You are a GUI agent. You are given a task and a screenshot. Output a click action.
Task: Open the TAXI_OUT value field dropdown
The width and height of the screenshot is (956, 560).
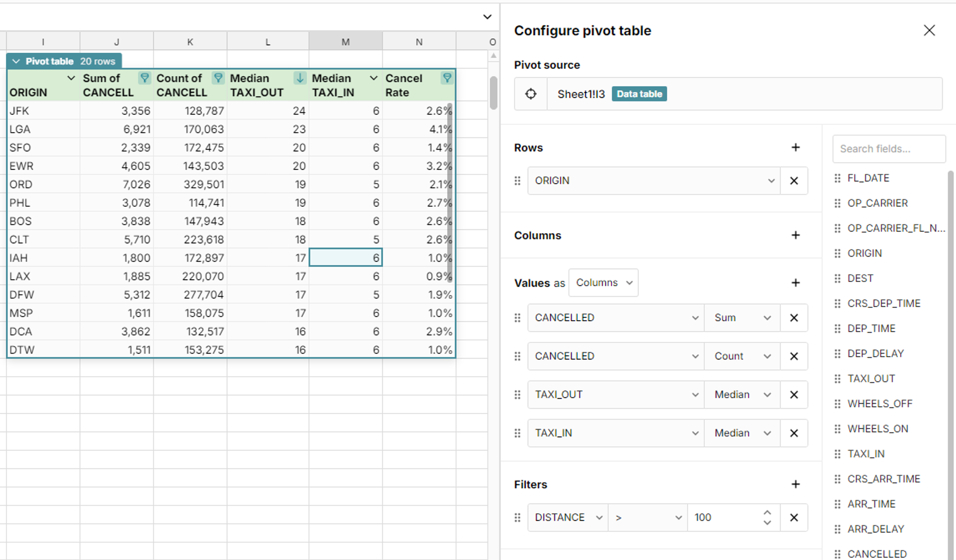[x=616, y=395]
